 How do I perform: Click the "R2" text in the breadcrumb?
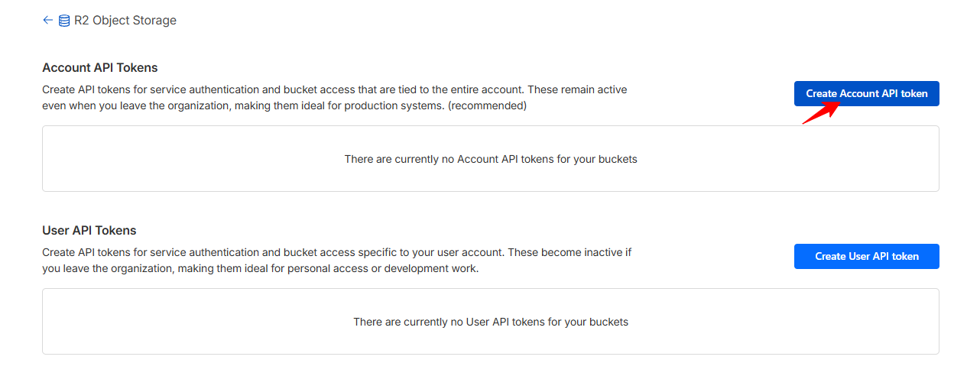point(82,21)
